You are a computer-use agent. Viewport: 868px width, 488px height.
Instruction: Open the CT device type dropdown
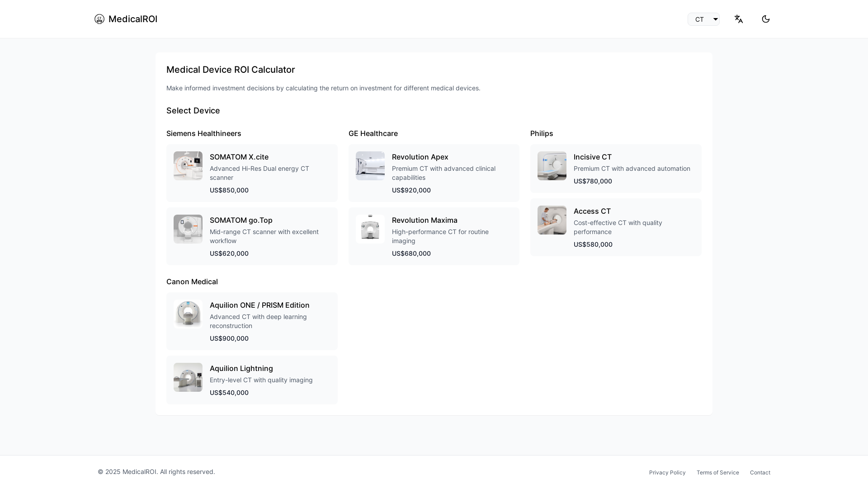pos(703,19)
